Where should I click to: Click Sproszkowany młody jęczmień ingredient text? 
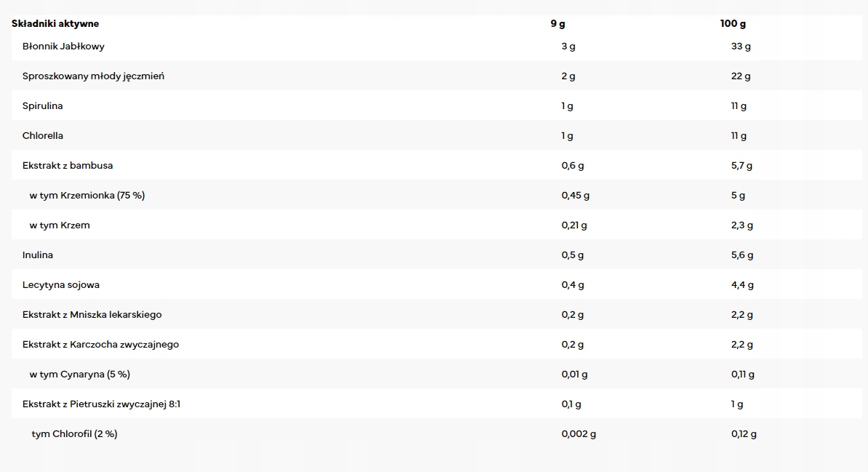pos(94,76)
